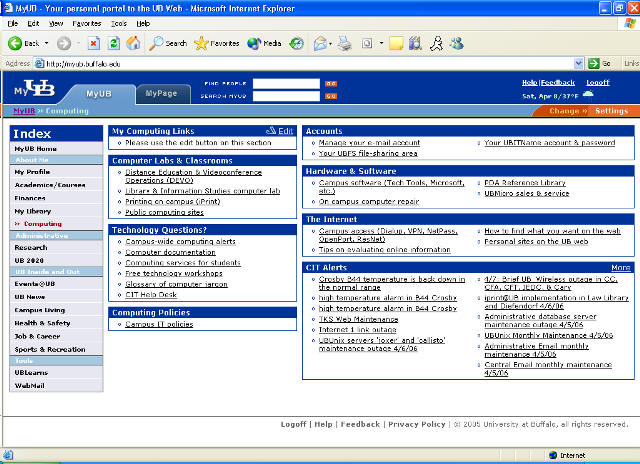The width and height of the screenshot is (640, 464).
Task: Open the Search toolbar button
Action: 168,43
